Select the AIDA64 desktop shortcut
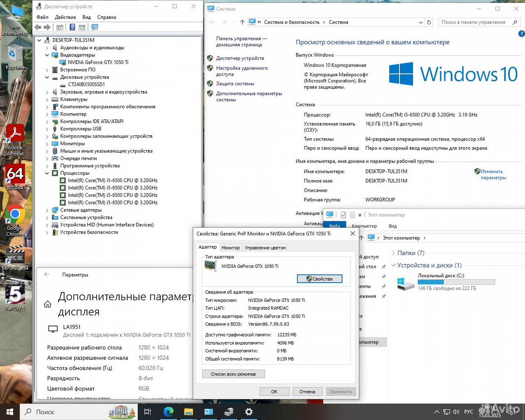This screenshot has width=525, height=420. coord(15,177)
